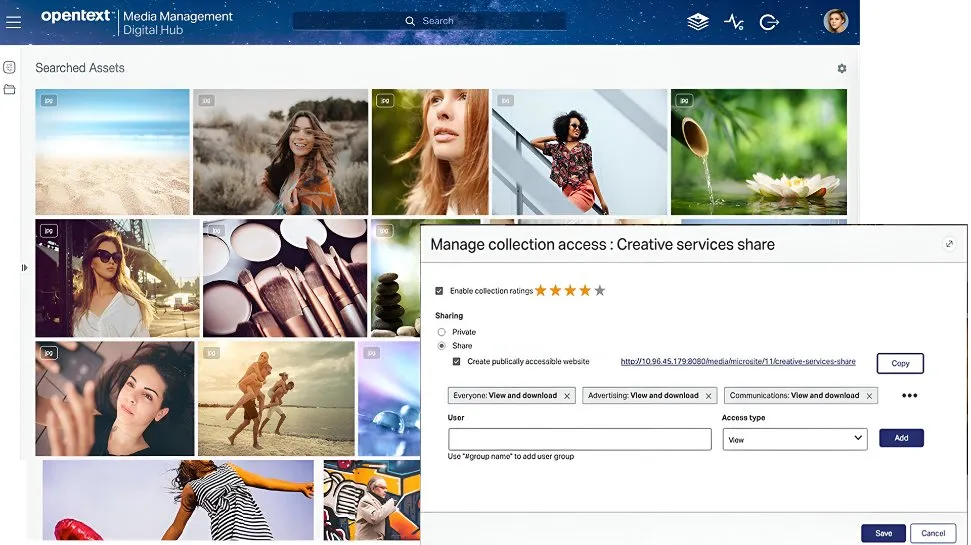This screenshot has height=545, width=971.
Task: Set rating to the fifth star
Action: 599,291
